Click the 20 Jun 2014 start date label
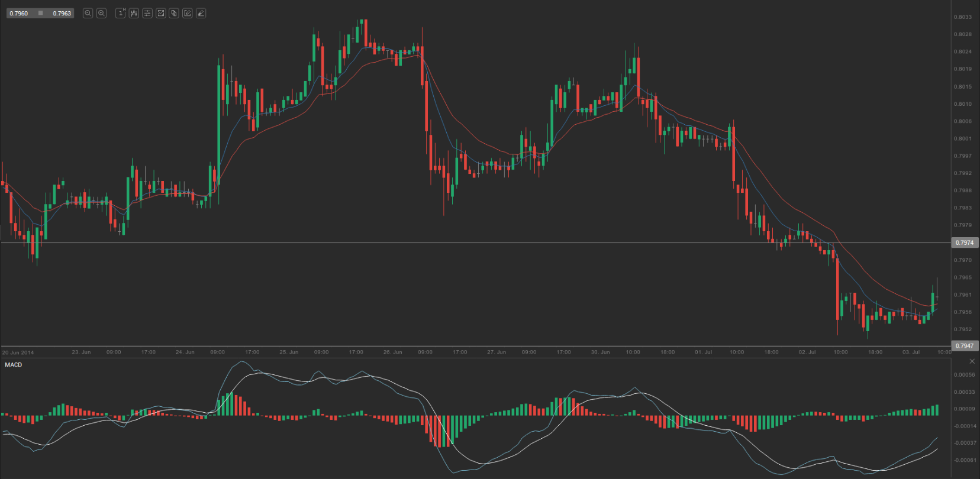980x479 pixels. click(18, 352)
